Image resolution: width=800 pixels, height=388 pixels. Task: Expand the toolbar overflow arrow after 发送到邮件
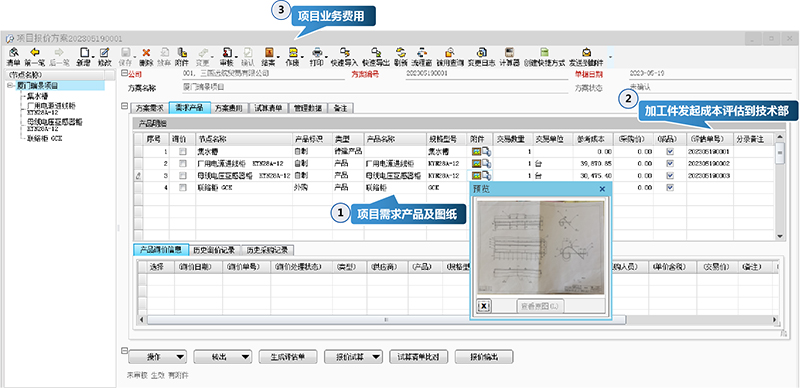[610, 57]
